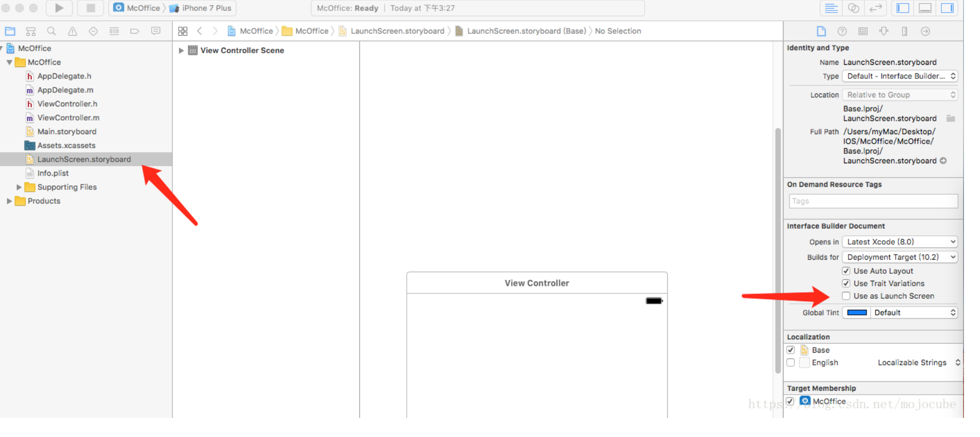The height and width of the screenshot is (437, 980).
Task: Open Global Tint Default dropdown
Action: pos(914,312)
